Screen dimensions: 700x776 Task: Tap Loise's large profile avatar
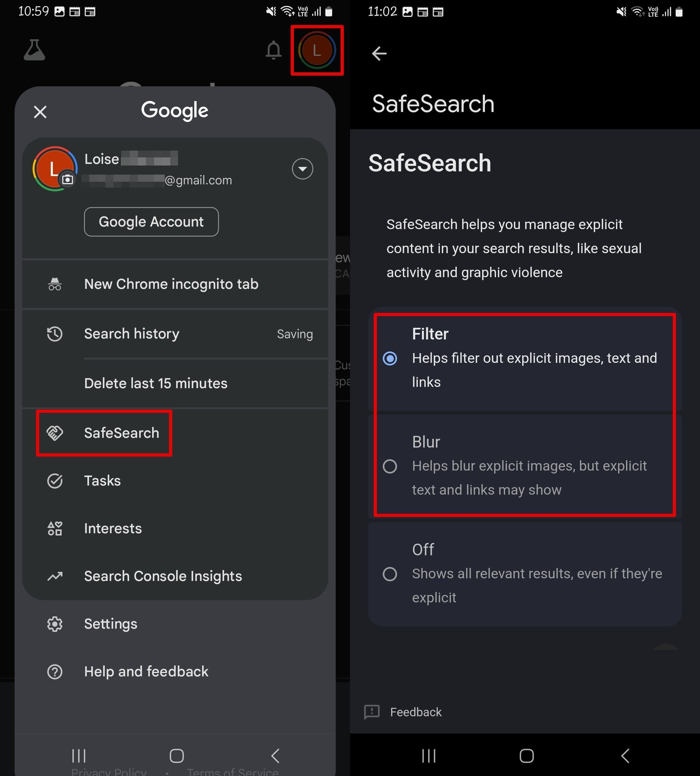[54, 168]
